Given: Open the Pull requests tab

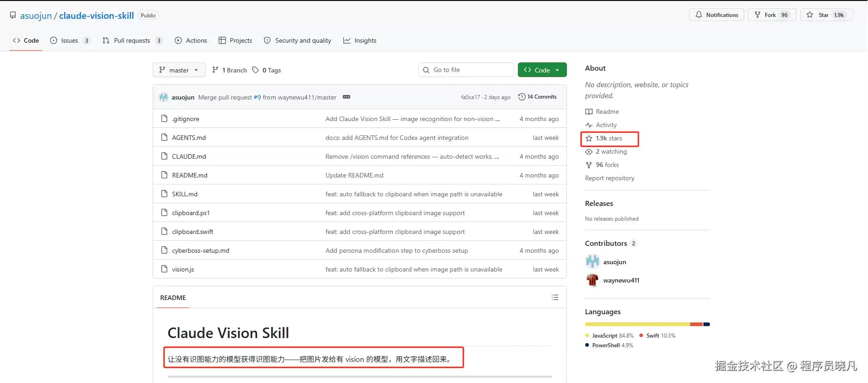Looking at the screenshot, I should point(132,40).
